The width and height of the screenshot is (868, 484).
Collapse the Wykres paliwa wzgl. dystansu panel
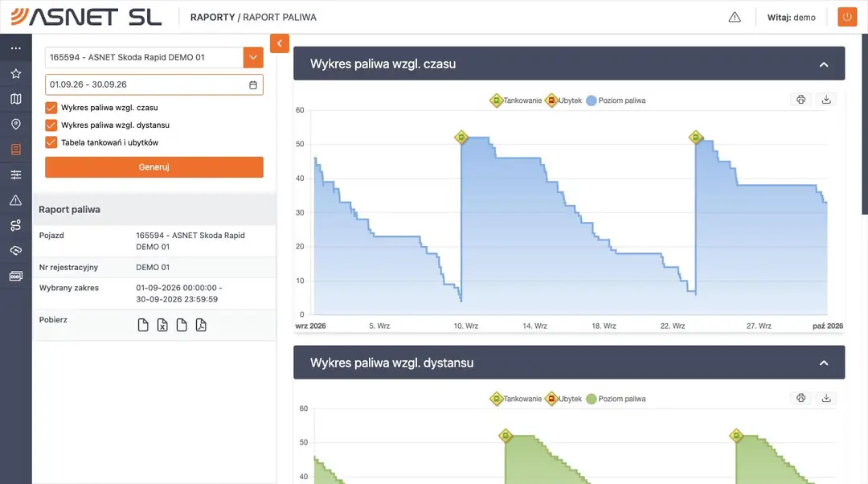[x=824, y=363]
